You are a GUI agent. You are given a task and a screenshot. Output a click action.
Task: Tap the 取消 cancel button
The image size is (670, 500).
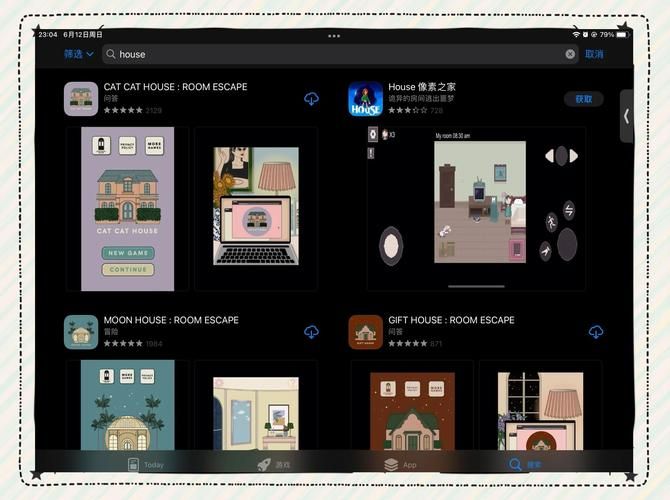(594, 54)
